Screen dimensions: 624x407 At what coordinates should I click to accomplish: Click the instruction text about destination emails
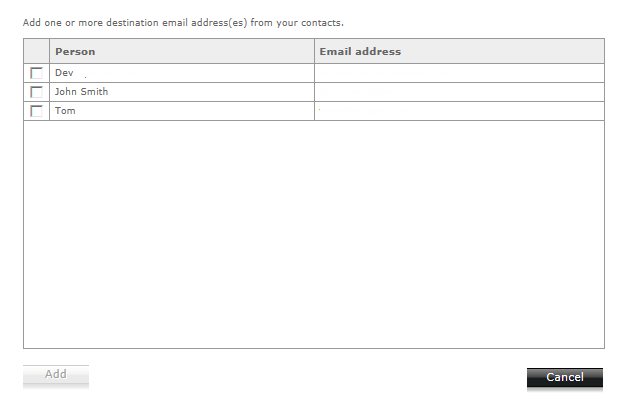coord(183,23)
